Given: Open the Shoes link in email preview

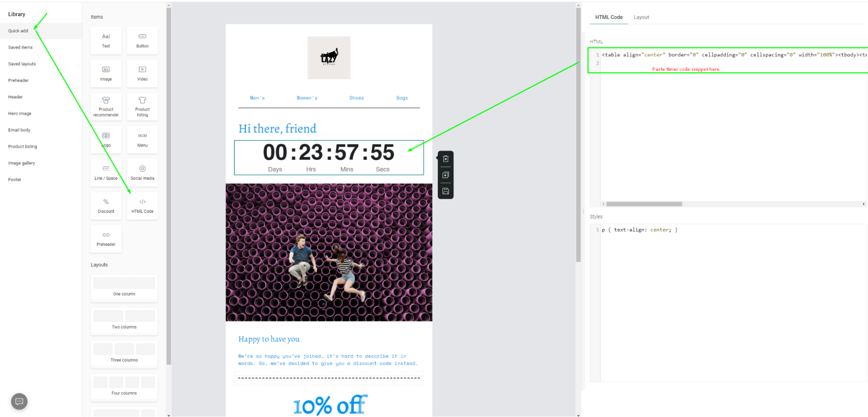Looking at the screenshot, I should pos(356,98).
